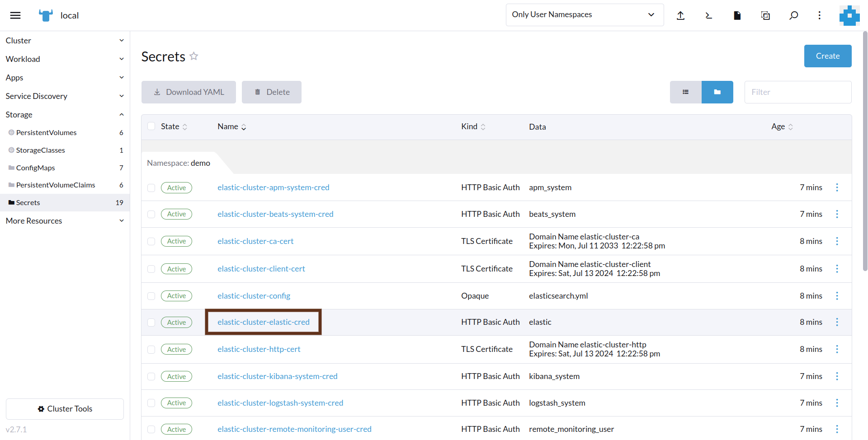Download the KubeConfig file icon
Screen dimensions: 868x440
pyautogui.click(x=737, y=15)
